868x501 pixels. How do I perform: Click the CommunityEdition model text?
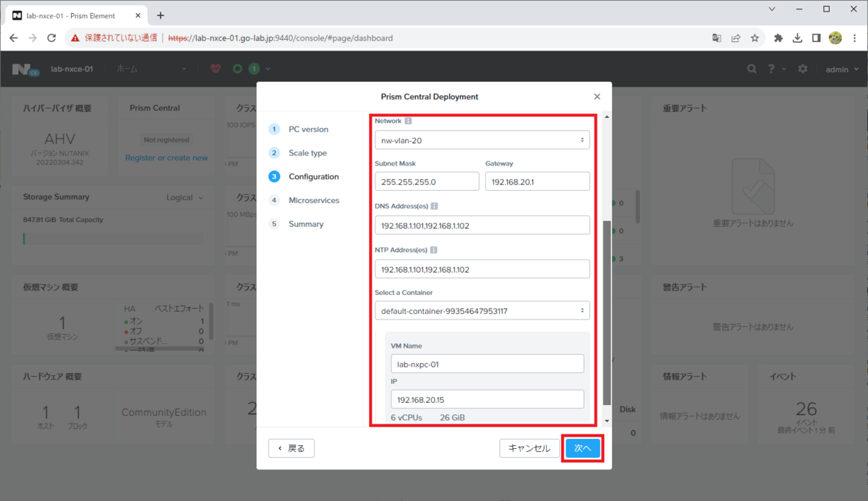[x=163, y=412]
